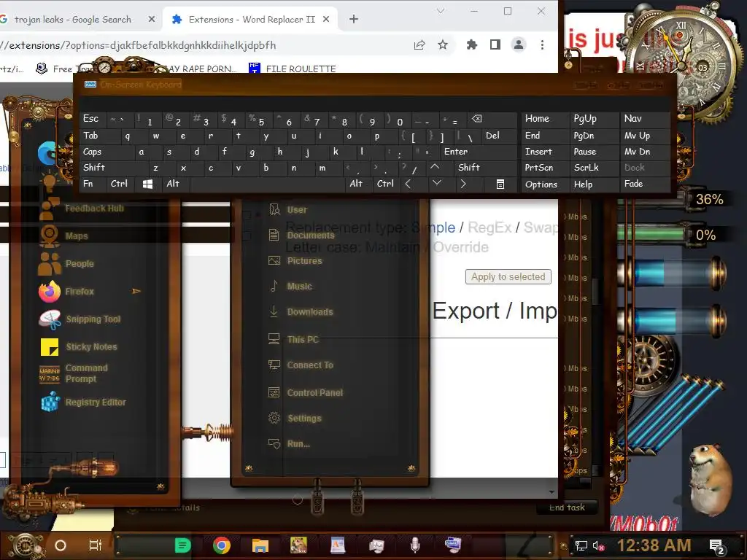Click the Enter key on On-Screen Keyboard
The height and width of the screenshot is (560, 747).
point(479,152)
